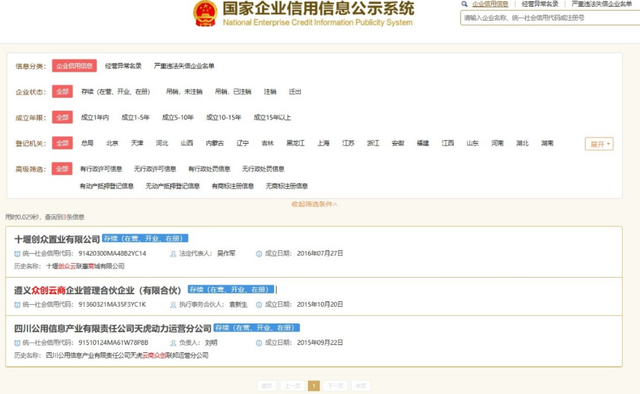Select 全部 in the 成立年限 row
Viewport: 640px width, 394px height.
click(x=62, y=117)
